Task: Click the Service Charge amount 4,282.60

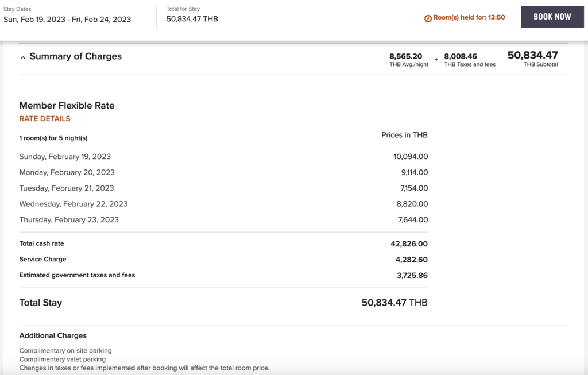Action: 412,260
